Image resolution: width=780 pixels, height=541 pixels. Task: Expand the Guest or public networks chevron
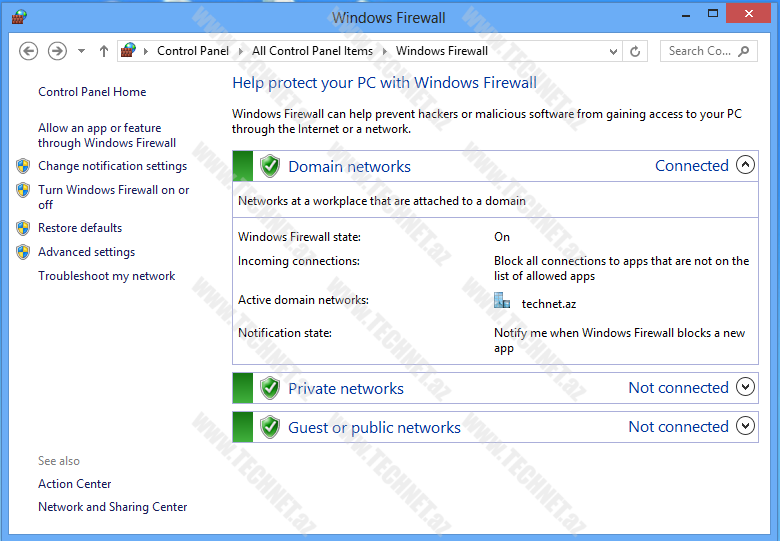pyautogui.click(x=745, y=426)
